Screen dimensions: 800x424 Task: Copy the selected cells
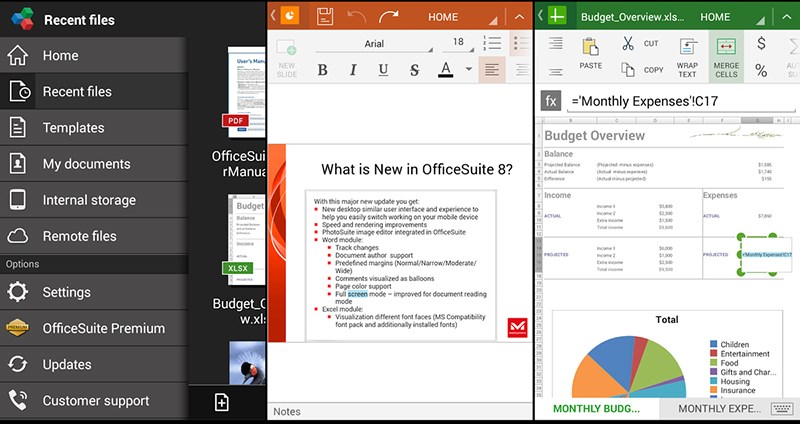point(641,70)
